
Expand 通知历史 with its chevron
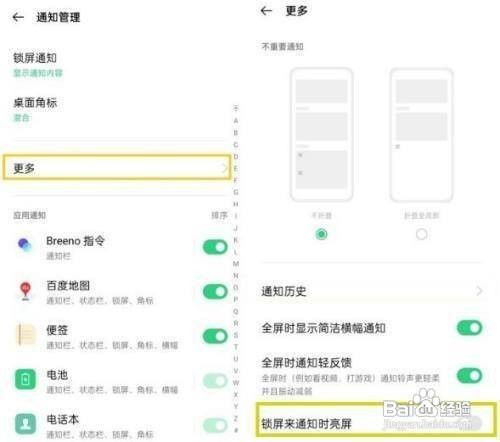click(x=479, y=291)
